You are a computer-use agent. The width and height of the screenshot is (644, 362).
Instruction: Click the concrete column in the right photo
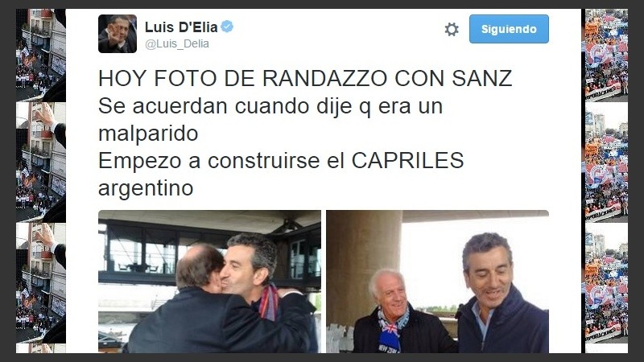coord(364,263)
